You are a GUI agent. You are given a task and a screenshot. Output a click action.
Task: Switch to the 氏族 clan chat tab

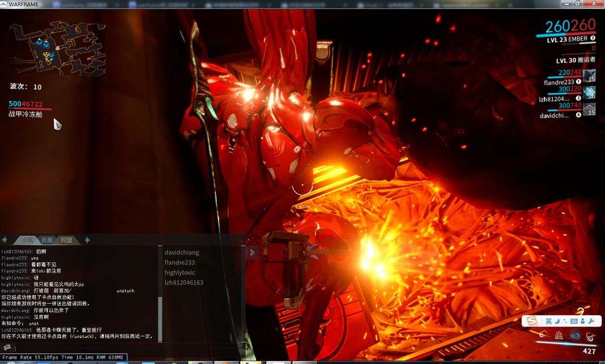[47, 240]
